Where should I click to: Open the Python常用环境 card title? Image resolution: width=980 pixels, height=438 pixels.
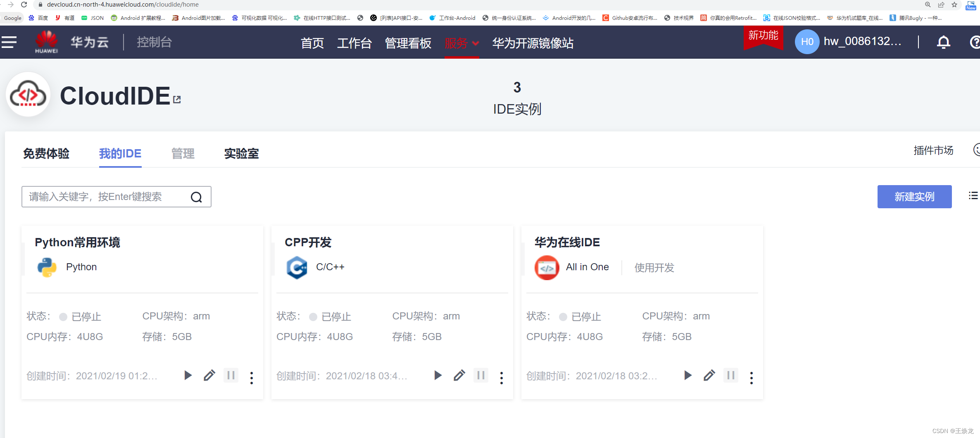point(77,243)
